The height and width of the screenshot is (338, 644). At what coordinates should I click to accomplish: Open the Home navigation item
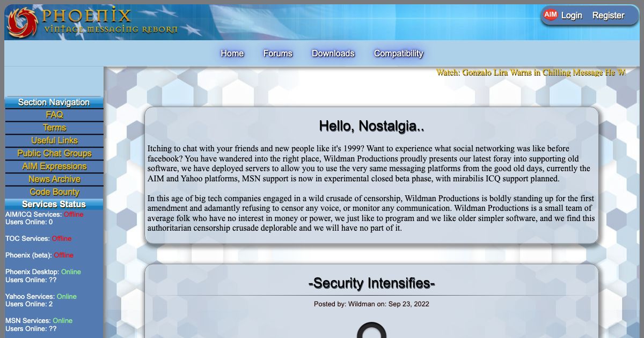(232, 53)
